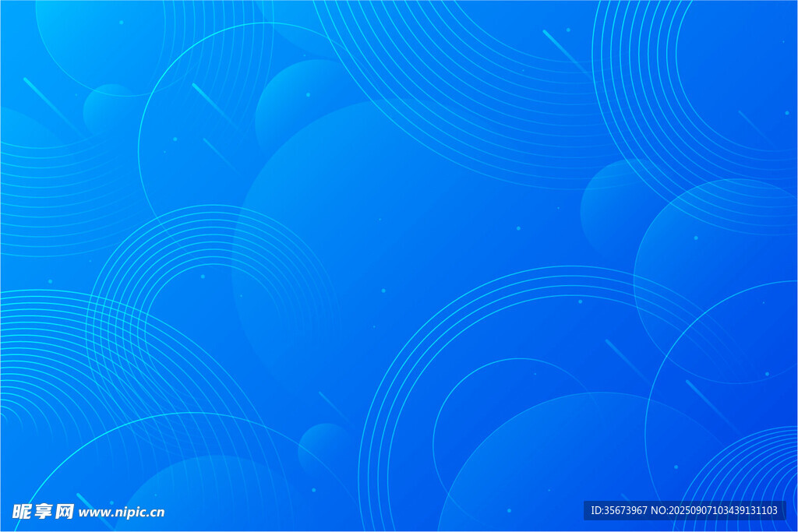
Task: Click the ID:35673967 label text
Action: click(x=619, y=510)
